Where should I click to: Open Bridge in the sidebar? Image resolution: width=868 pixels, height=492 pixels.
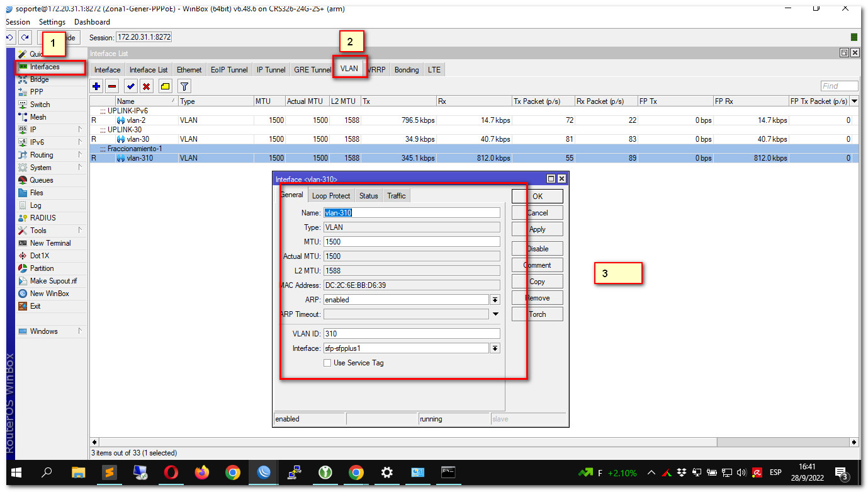coord(39,79)
